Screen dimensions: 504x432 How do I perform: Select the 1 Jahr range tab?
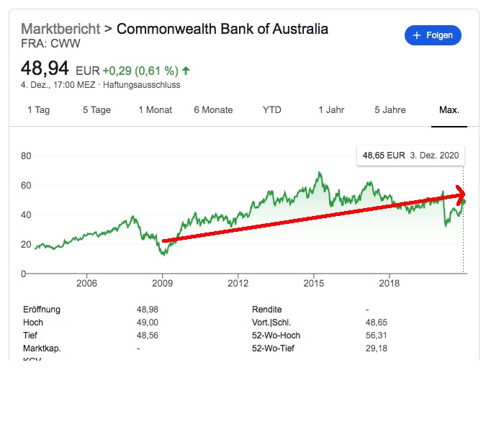[331, 110]
